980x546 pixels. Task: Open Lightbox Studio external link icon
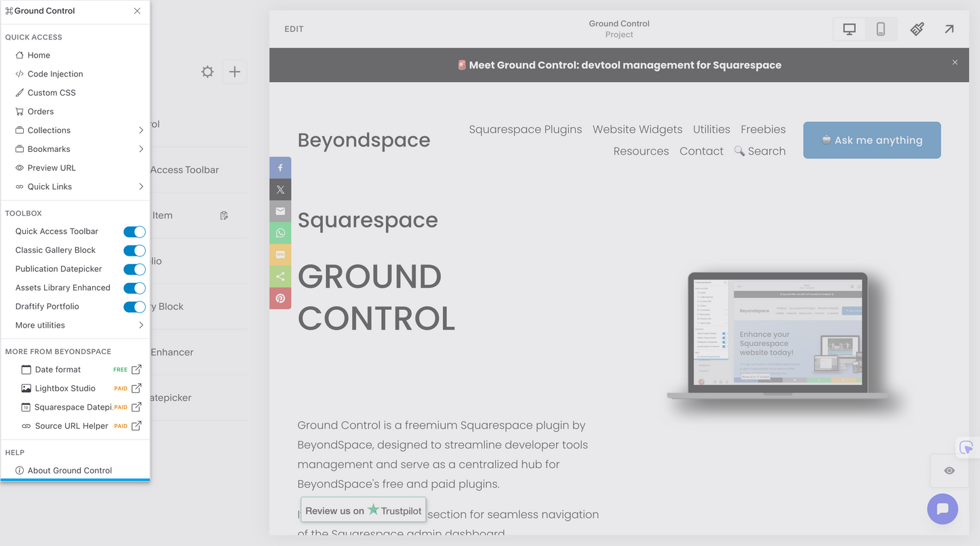136,389
